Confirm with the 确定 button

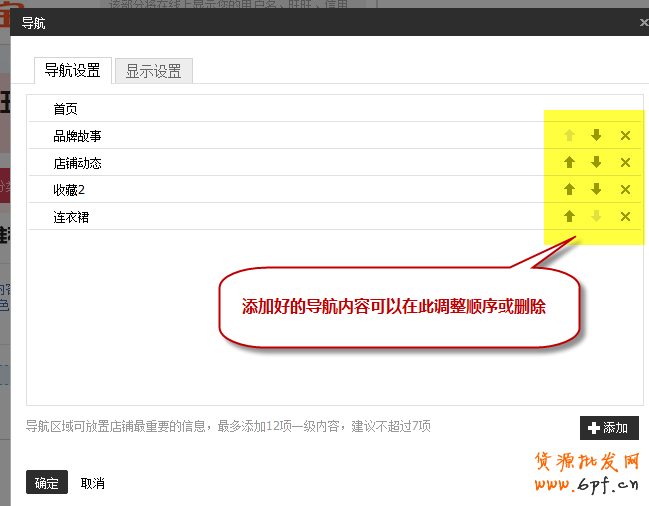[47, 482]
